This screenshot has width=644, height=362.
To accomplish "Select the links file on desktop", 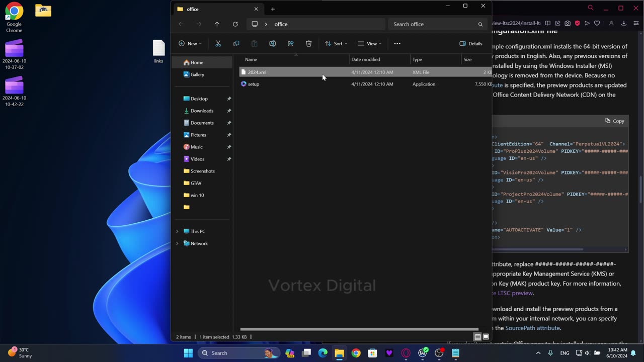I will click(158, 51).
